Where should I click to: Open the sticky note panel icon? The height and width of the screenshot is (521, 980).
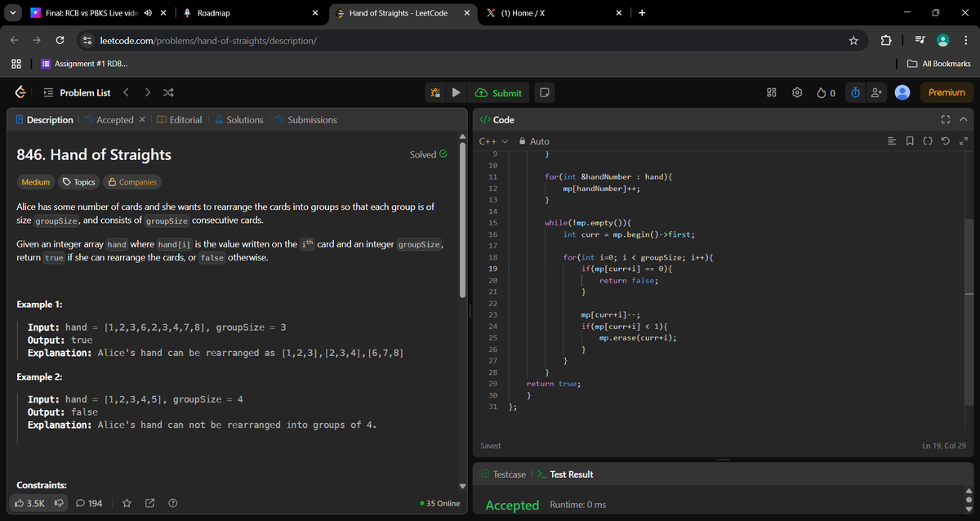click(x=544, y=92)
